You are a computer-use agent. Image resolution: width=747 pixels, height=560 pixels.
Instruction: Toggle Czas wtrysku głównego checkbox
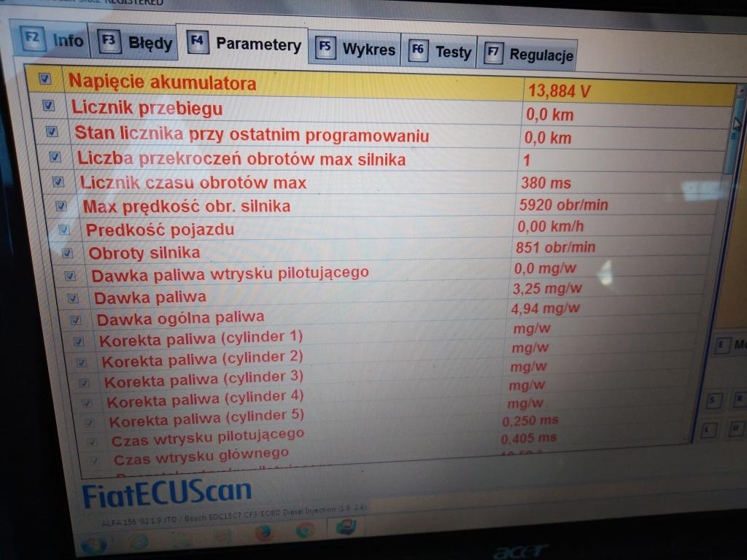(94, 461)
